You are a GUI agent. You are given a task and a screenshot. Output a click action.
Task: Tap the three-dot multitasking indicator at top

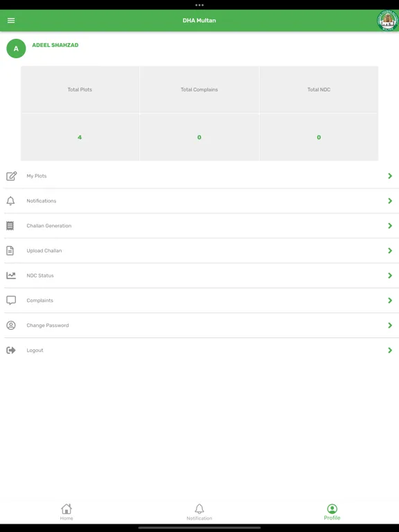[199, 5]
